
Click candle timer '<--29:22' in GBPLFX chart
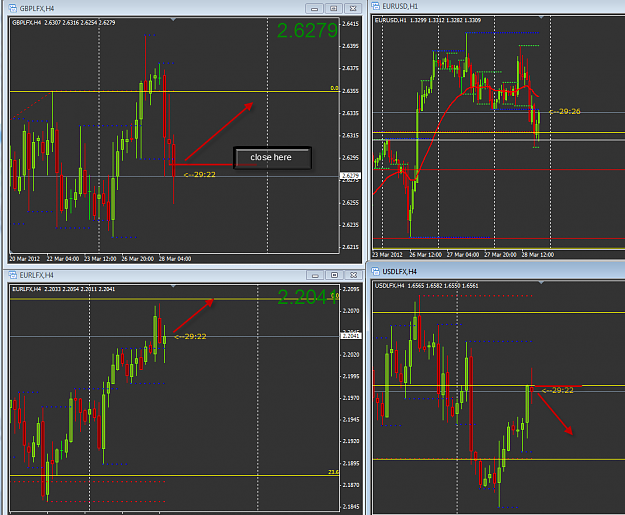pos(200,175)
